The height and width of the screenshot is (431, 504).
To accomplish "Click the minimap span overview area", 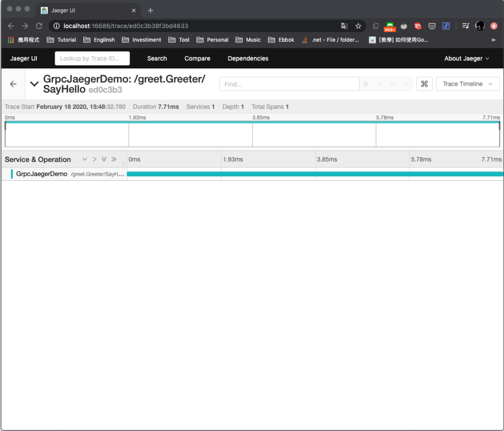I will click(x=252, y=134).
